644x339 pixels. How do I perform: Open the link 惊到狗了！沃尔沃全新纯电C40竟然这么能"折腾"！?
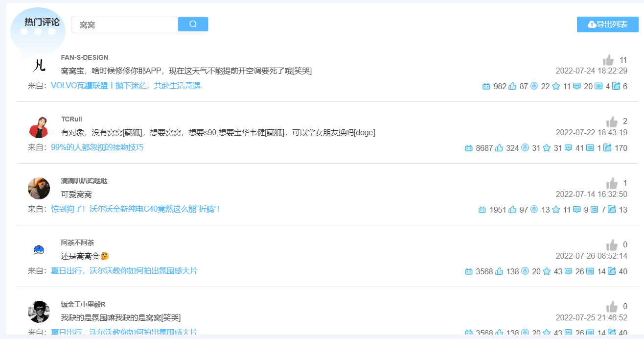click(x=136, y=209)
